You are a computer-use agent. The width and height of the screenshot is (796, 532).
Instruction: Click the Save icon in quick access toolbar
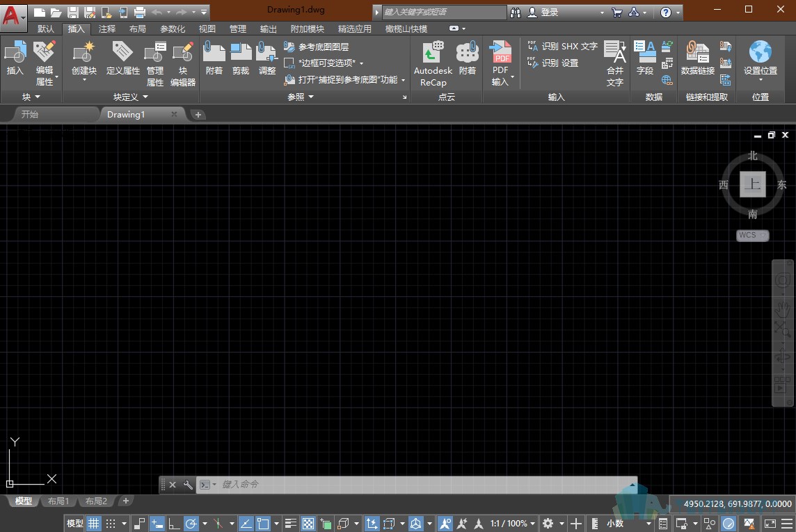click(x=73, y=13)
